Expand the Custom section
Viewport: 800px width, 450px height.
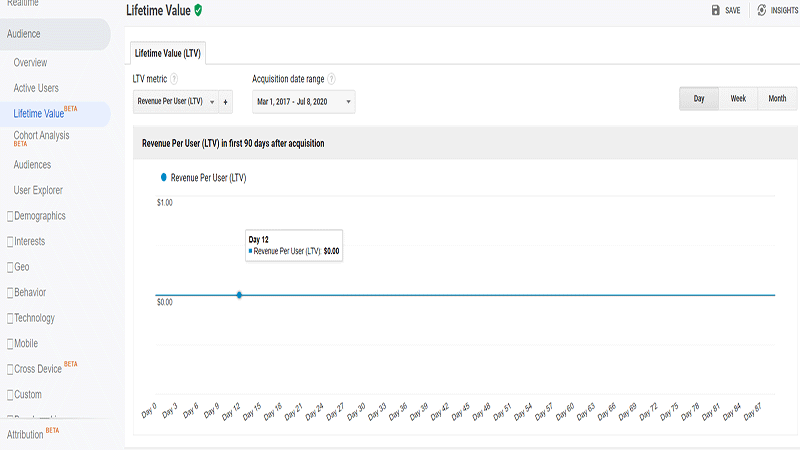tap(24, 394)
